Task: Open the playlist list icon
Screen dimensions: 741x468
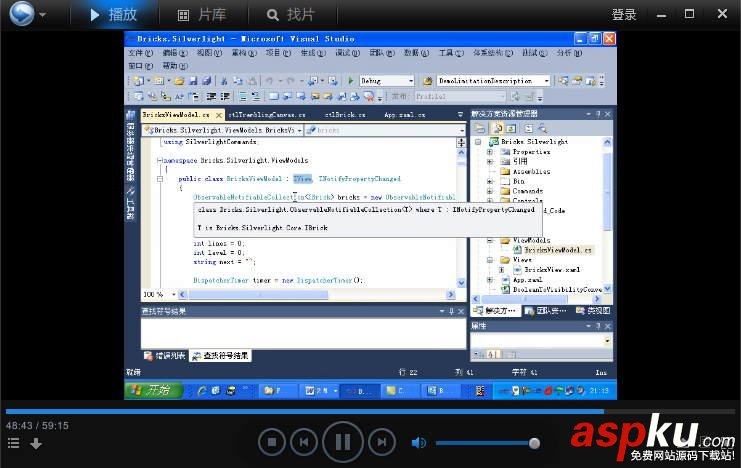Action: 14,443
